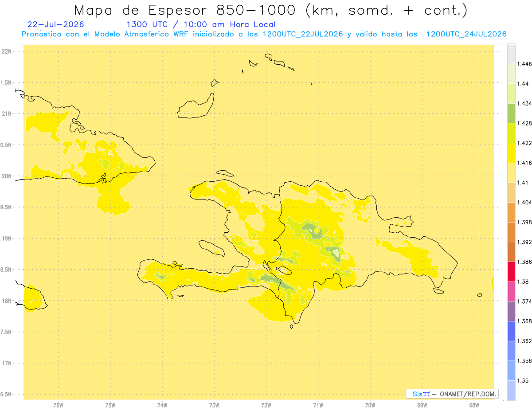
Task: Click the legend value 1.41
Action: tap(524, 183)
